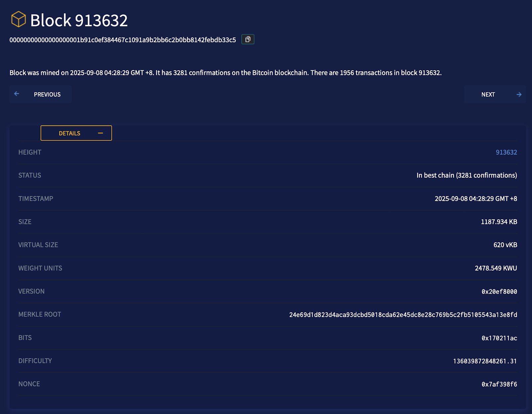Click the right arrow icon beside NEXT
Screen dimensions: 532x414
coord(519,95)
